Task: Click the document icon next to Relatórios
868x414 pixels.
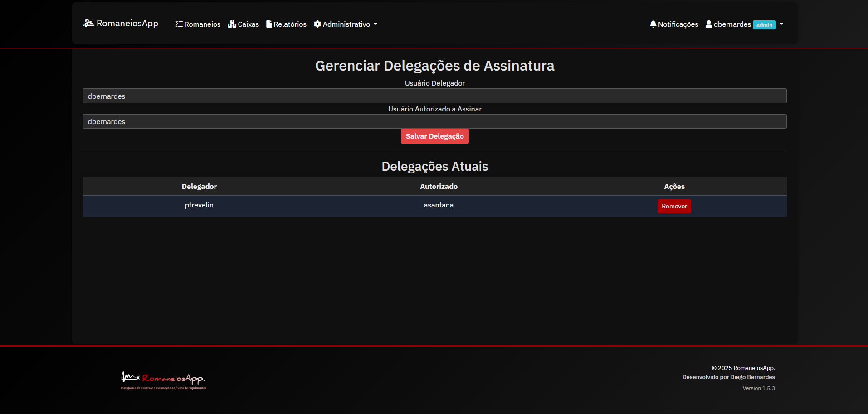Action: [x=269, y=24]
